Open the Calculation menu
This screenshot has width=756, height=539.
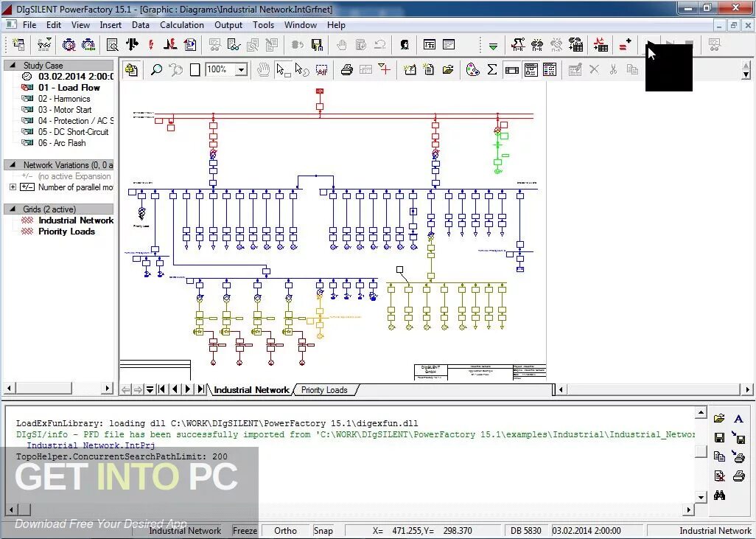182,25
